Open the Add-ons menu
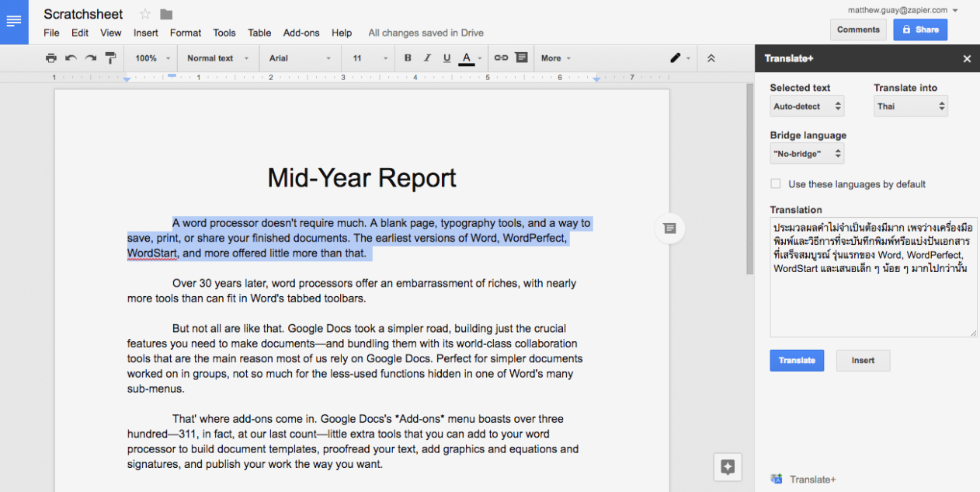980x492 pixels. 301,33
